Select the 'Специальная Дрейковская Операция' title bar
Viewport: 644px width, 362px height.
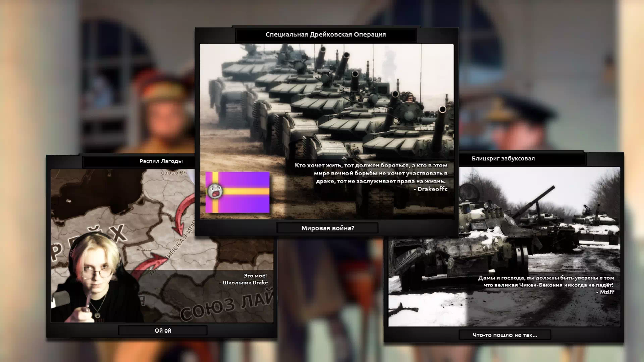click(326, 35)
